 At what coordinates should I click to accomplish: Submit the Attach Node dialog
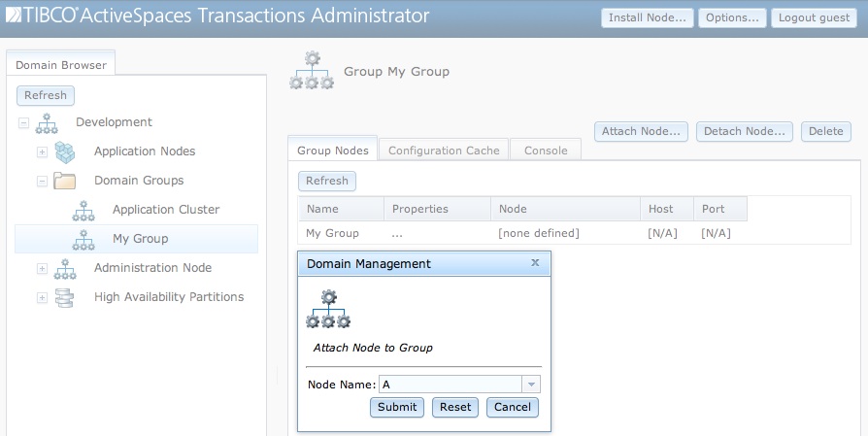point(397,407)
